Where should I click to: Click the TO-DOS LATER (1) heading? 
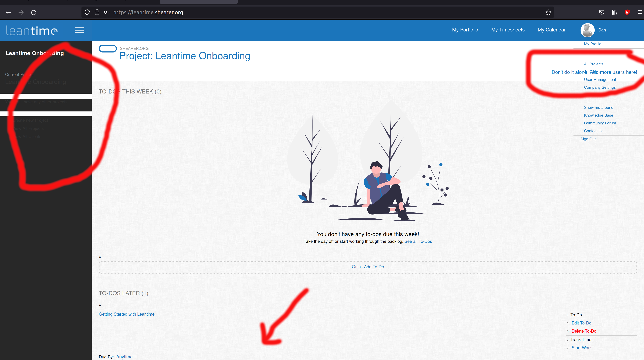click(124, 293)
